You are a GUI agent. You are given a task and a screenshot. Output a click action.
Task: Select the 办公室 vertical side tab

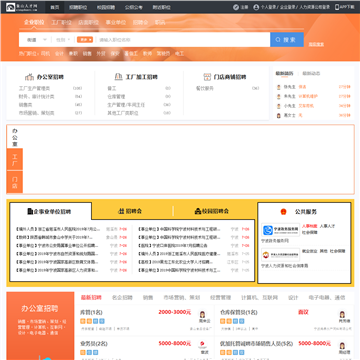pyautogui.click(x=15, y=137)
